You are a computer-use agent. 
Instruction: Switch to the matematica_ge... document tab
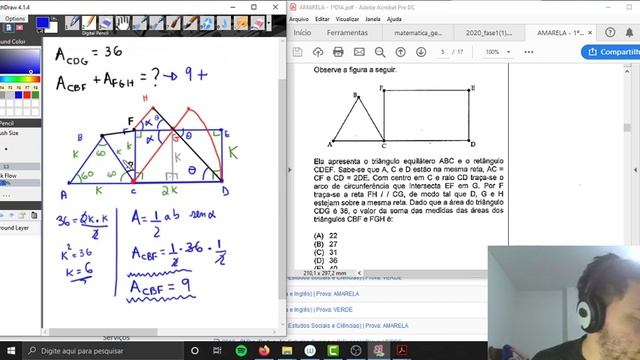point(418,33)
